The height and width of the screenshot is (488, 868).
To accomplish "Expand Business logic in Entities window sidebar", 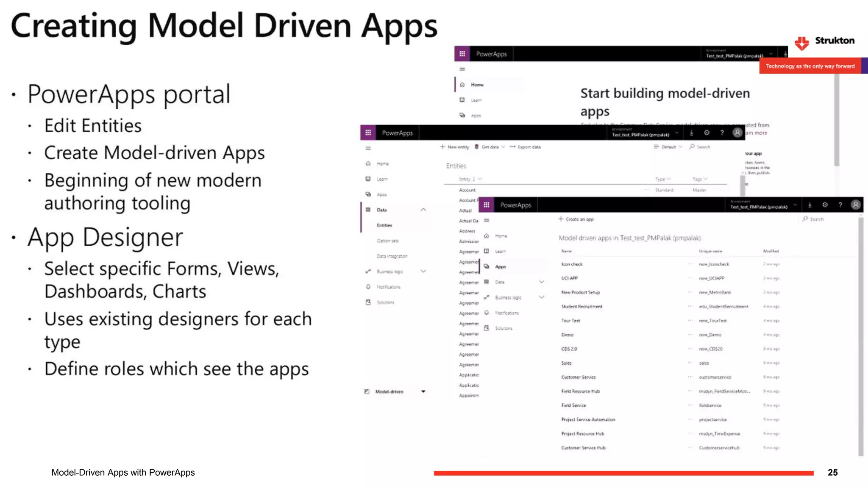I will (x=423, y=272).
